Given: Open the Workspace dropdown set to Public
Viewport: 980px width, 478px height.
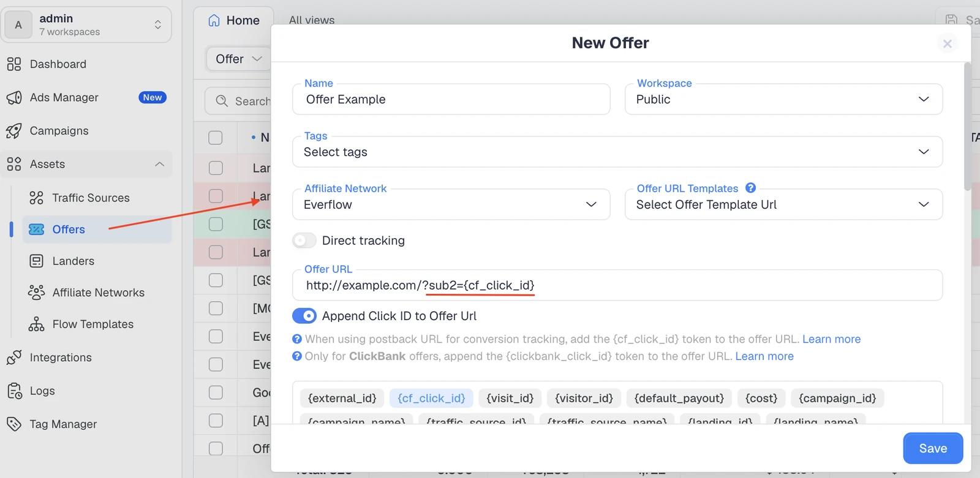Looking at the screenshot, I should click(x=783, y=99).
